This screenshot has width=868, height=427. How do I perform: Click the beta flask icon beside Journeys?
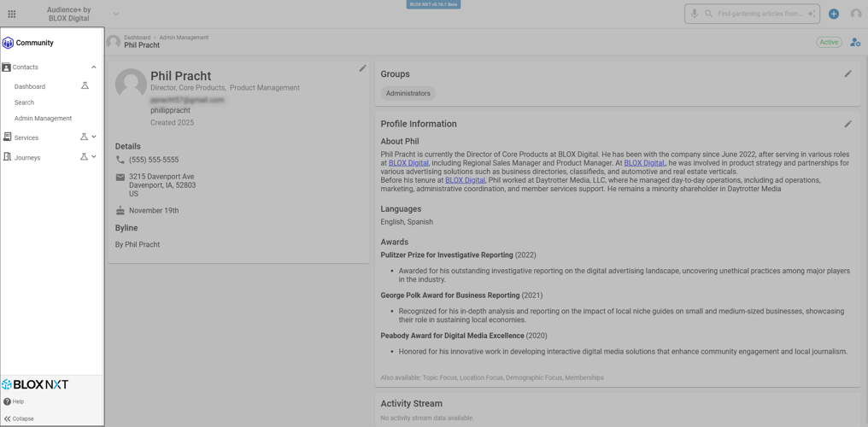click(x=84, y=156)
